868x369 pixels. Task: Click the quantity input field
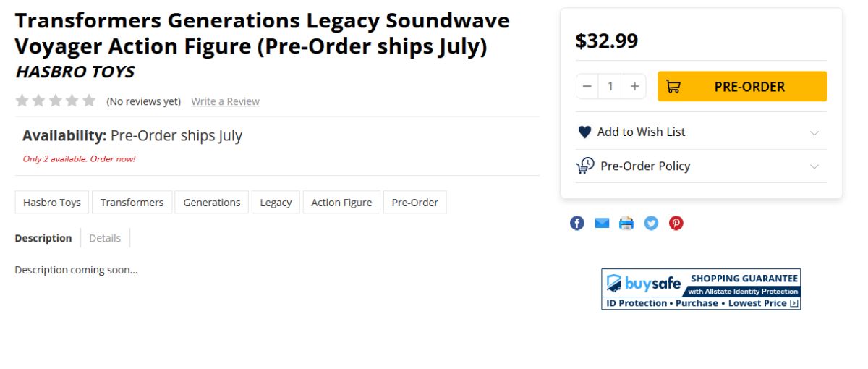coord(610,87)
